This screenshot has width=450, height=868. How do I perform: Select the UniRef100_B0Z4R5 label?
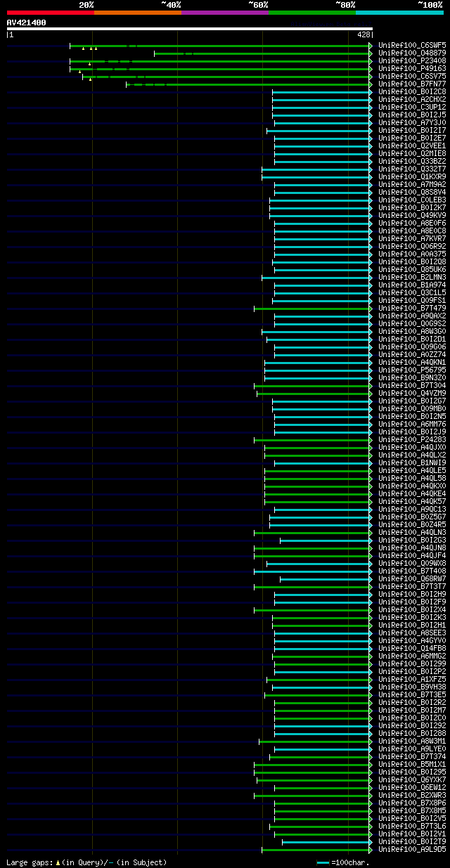(412, 524)
